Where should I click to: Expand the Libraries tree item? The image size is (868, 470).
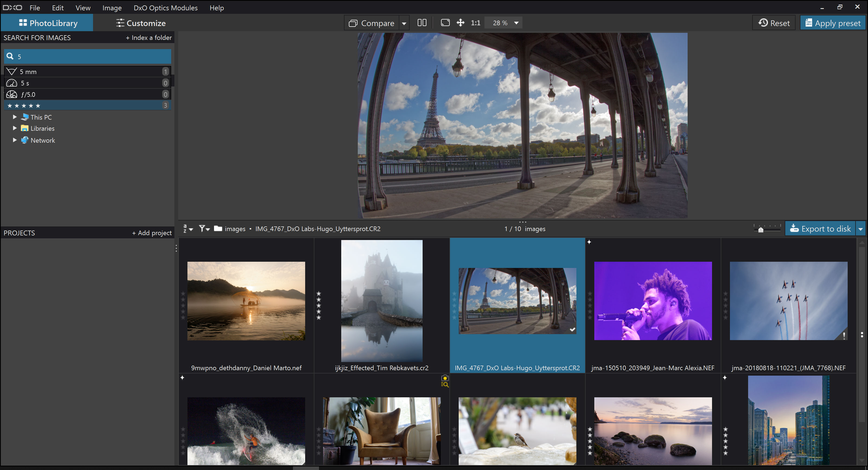tap(14, 128)
